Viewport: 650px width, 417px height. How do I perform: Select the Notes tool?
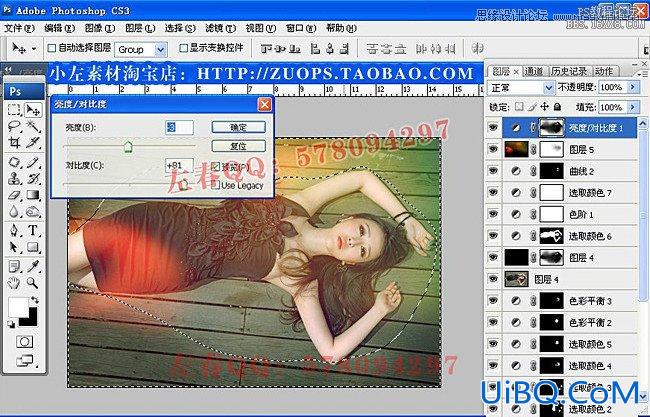click(x=14, y=267)
